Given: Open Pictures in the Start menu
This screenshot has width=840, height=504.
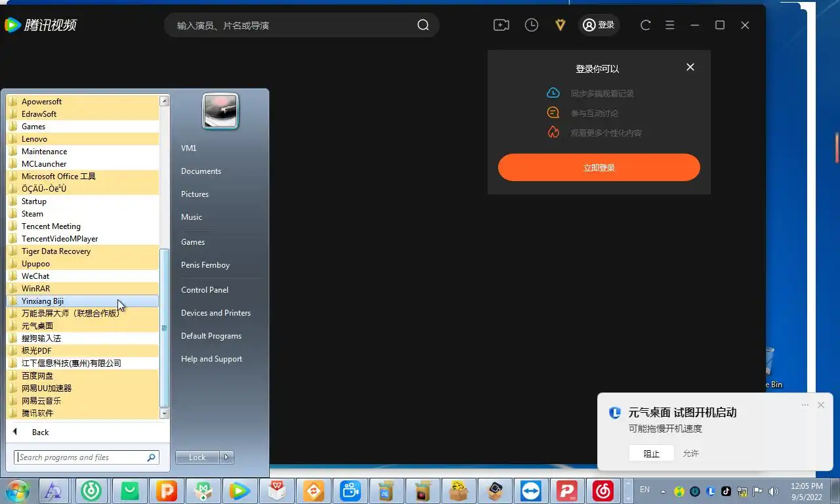Looking at the screenshot, I should click(195, 194).
